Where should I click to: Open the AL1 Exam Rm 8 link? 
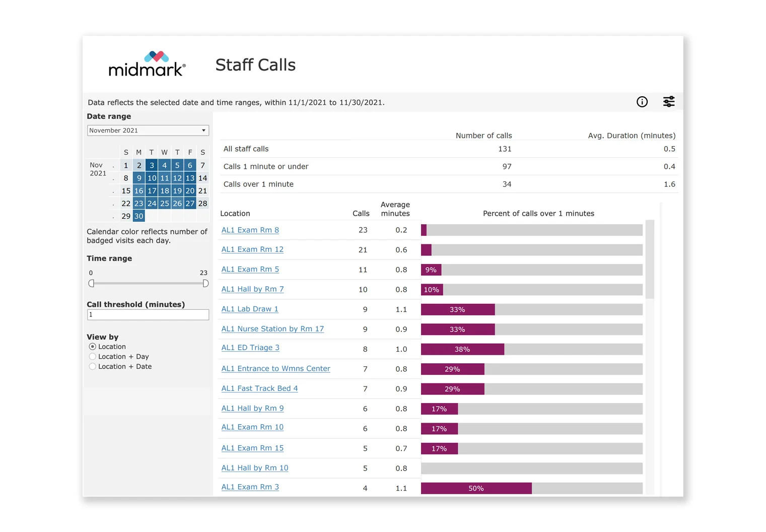coord(250,230)
